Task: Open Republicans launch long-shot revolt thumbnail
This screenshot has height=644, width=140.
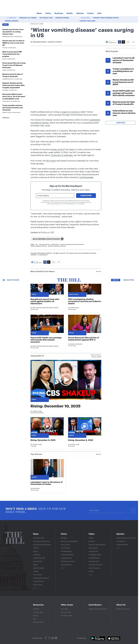Action: click(47, 289)
